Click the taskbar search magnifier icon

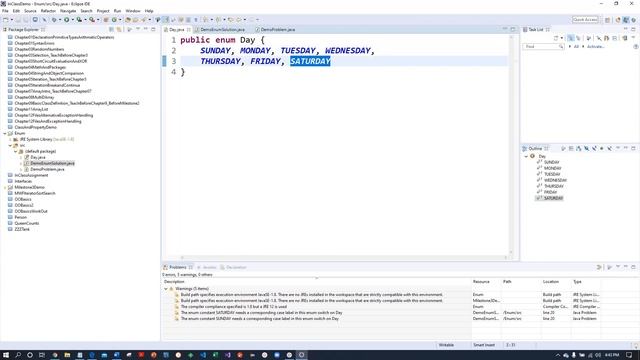point(18,355)
